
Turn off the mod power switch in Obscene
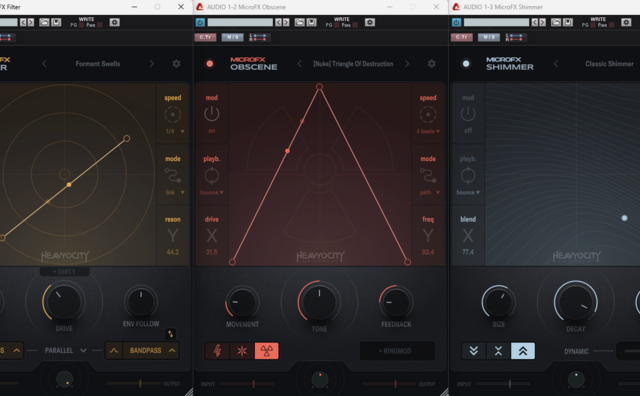tap(211, 113)
